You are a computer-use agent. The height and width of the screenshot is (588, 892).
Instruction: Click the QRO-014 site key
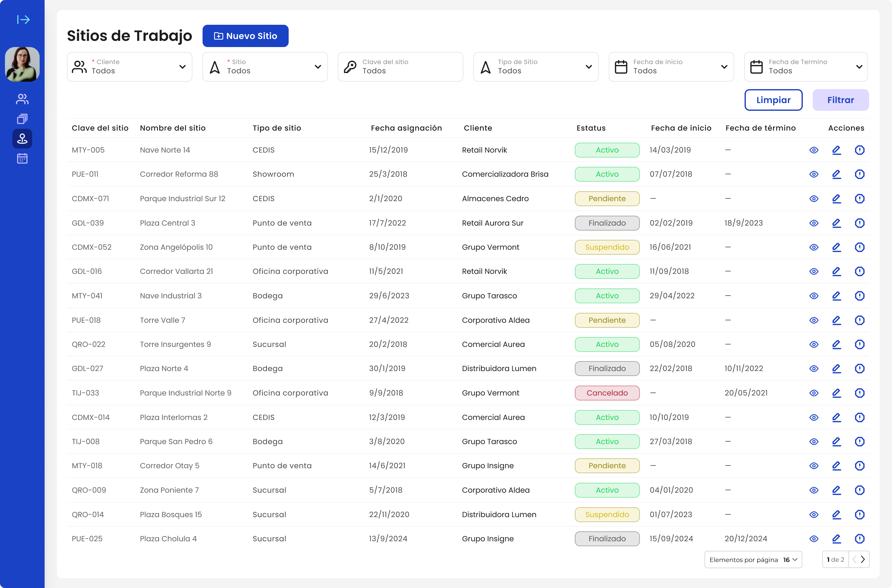pos(88,514)
